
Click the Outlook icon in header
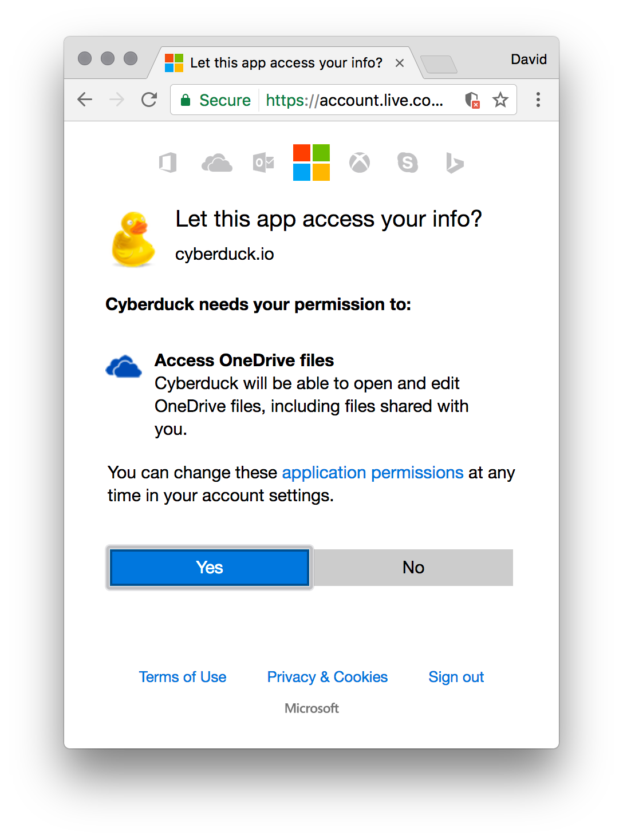coord(263,163)
